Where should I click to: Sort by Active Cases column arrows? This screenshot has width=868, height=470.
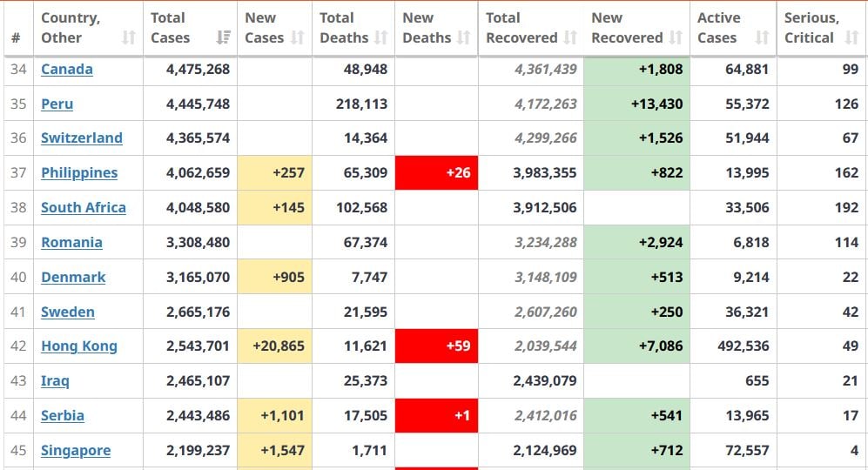pos(763,37)
